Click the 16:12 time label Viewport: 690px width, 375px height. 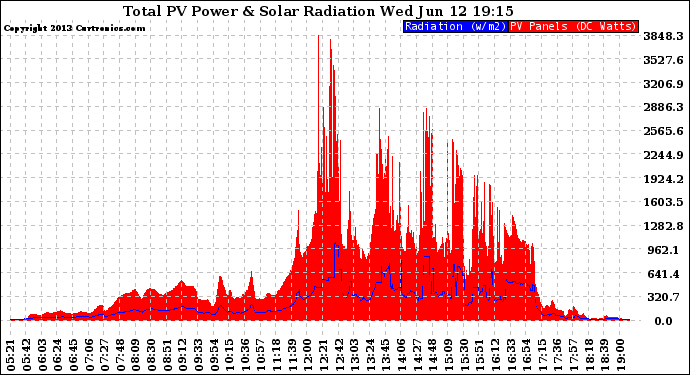pyautogui.click(x=495, y=355)
